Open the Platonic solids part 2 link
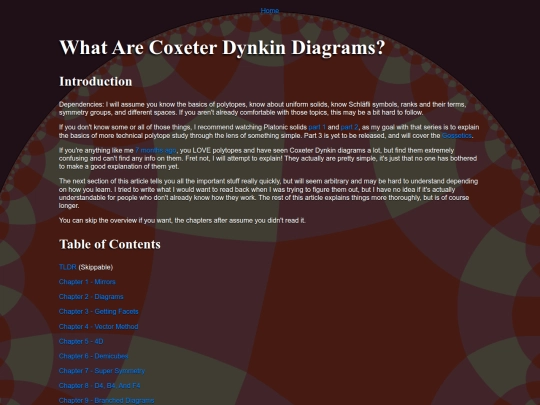 coord(349,127)
